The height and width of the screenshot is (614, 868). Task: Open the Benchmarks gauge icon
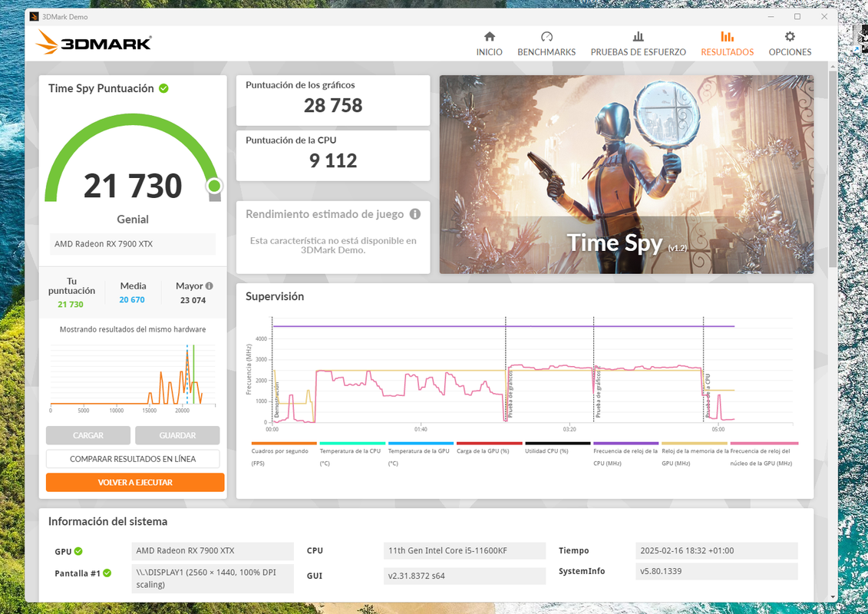tap(546, 37)
